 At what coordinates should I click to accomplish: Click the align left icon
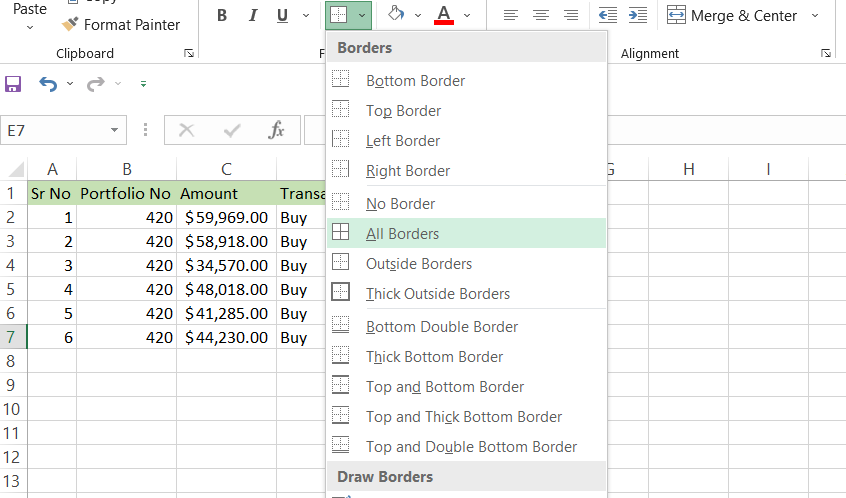click(511, 15)
